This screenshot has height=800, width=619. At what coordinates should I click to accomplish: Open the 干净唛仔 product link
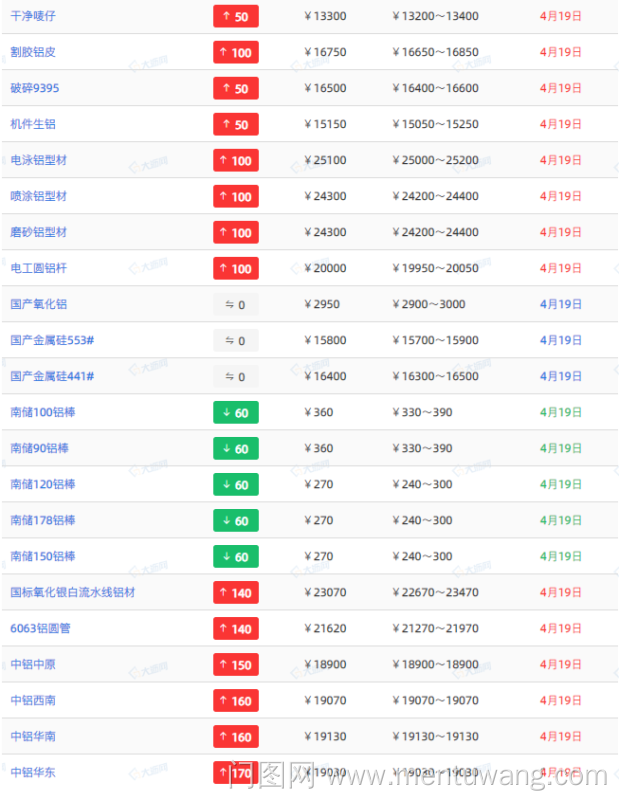point(33,16)
